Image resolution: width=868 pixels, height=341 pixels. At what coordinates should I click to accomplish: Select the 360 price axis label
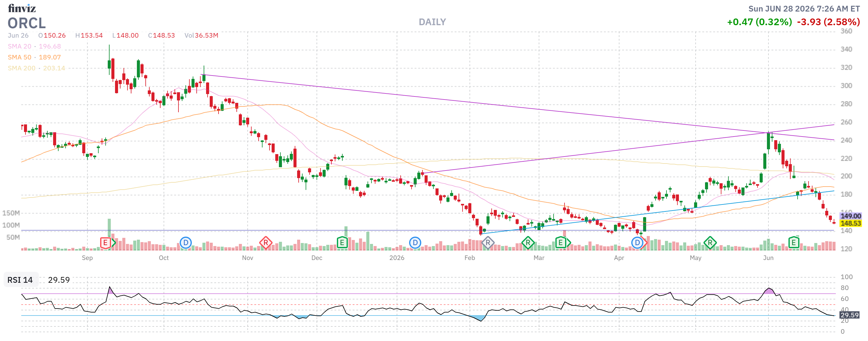tap(846, 31)
